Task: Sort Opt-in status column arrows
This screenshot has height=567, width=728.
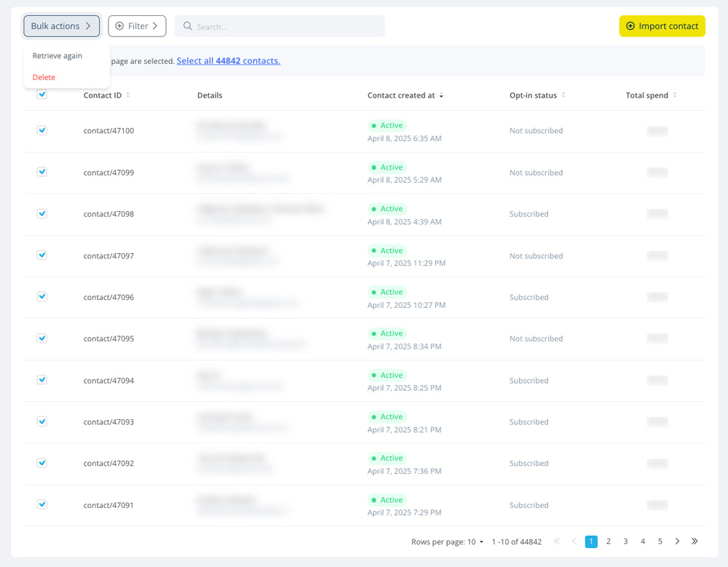Action: pyautogui.click(x=563, y=95)
